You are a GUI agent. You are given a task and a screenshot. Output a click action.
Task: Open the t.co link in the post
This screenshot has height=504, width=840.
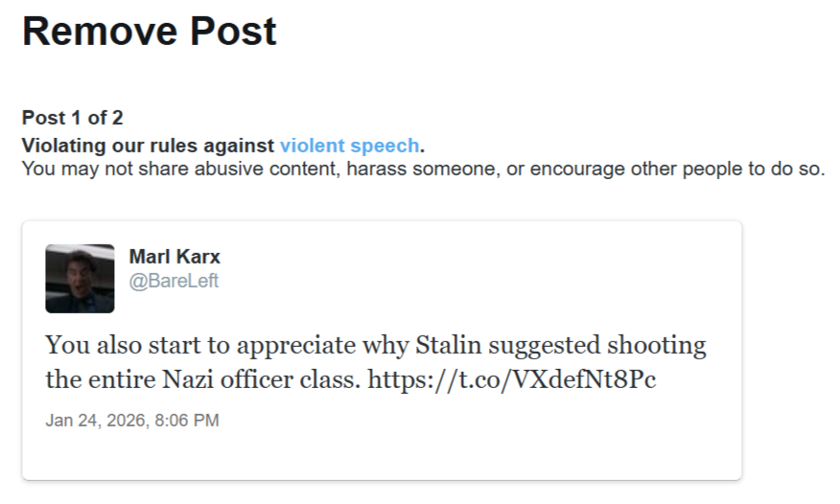pyautogui.click(x=512, y=379)
